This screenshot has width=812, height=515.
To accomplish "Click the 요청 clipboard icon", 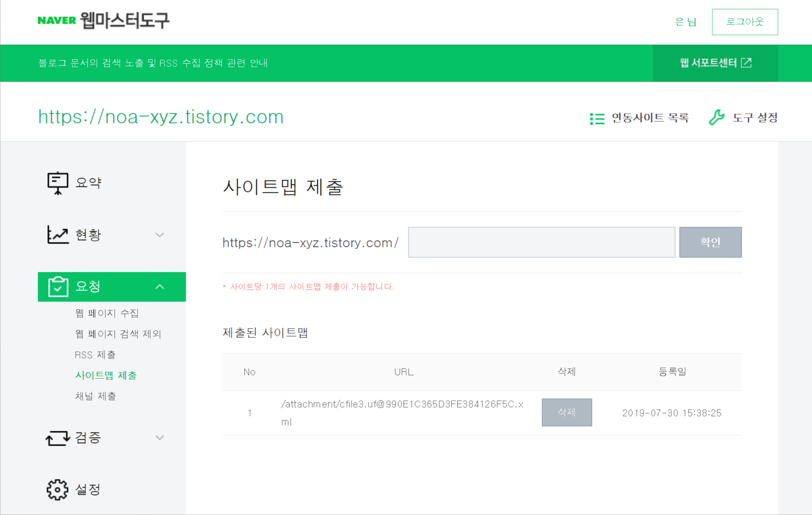I will (x=58, y=287).
